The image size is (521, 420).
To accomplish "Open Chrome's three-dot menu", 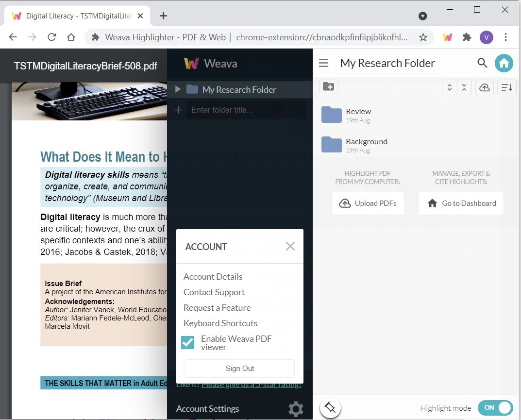I will [505, 37].
